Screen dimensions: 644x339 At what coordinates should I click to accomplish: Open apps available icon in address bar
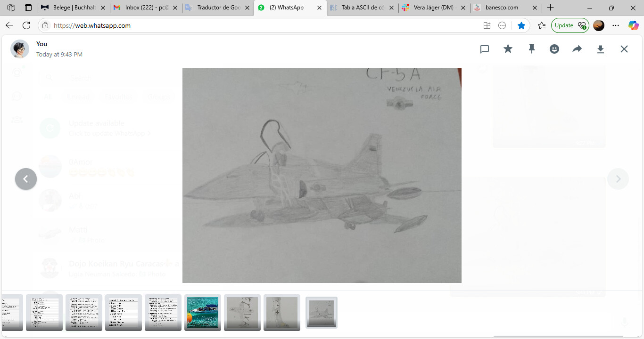click(x=487, y=25)
